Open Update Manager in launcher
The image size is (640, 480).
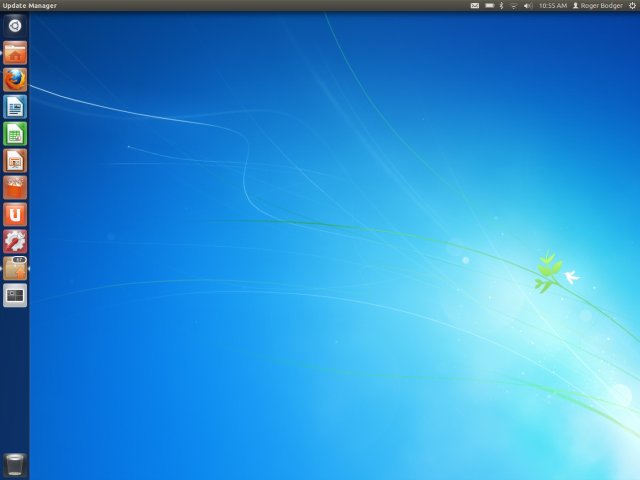click(15, 268)
